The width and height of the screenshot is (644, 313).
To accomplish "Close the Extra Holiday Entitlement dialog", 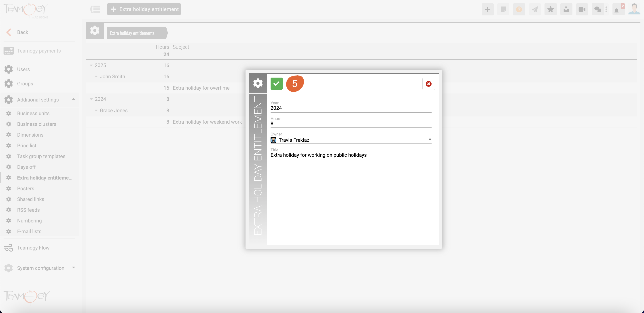I will (428, 84).
